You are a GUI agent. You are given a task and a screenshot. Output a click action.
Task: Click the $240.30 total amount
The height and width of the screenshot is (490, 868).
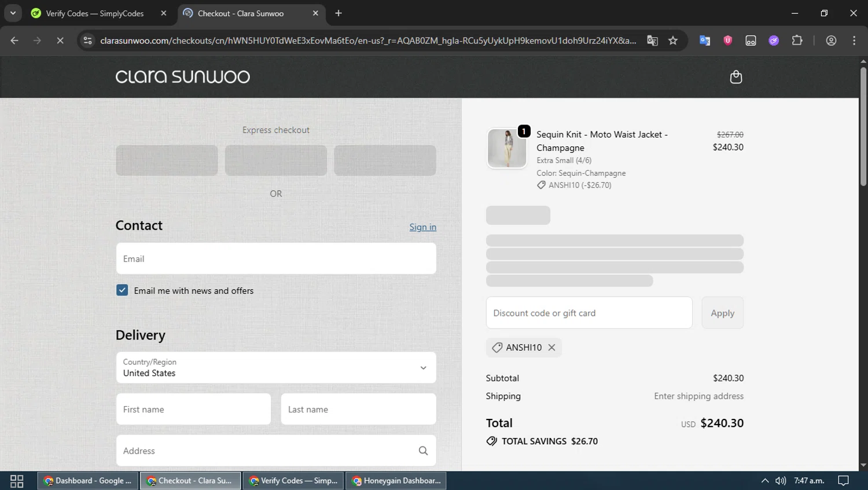(722, 423)
